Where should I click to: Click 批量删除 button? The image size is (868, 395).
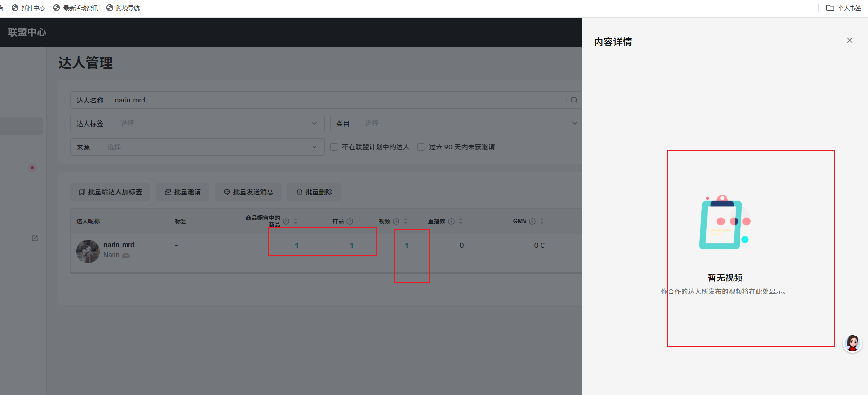tap(314, 192)
